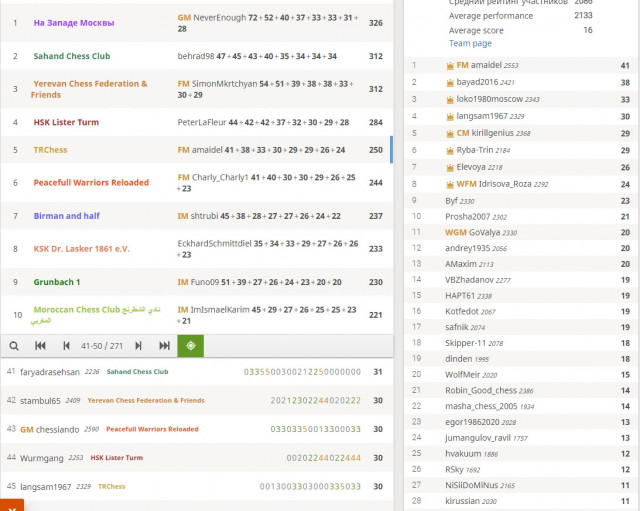Click Yerevan team tag beside stambul65
The width and height of the screenshot is (640, 511).
click(146, 400)
